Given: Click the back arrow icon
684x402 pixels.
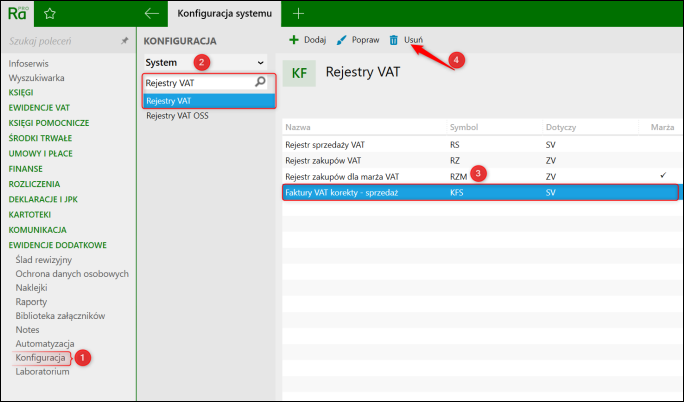Looking at the screenshot, I should [151, 14].
